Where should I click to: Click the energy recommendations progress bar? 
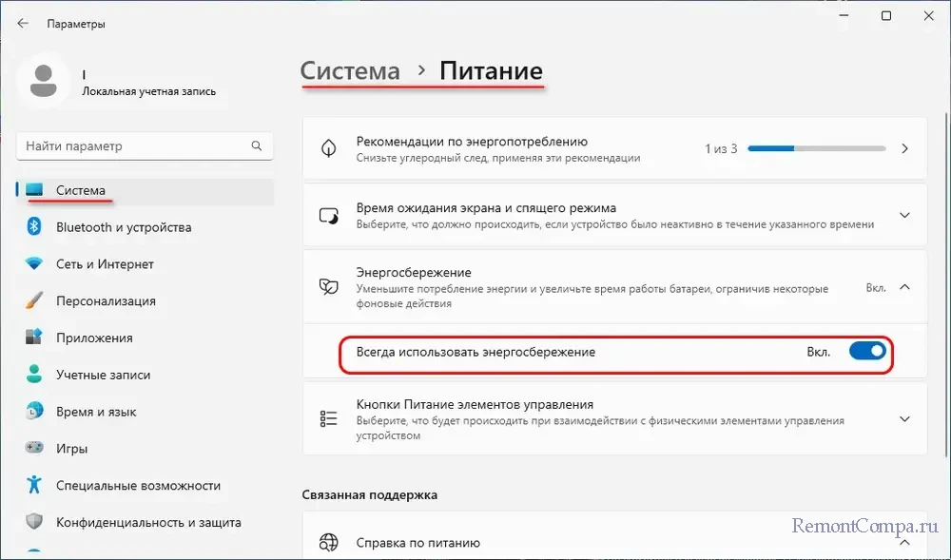pos(817,148)
